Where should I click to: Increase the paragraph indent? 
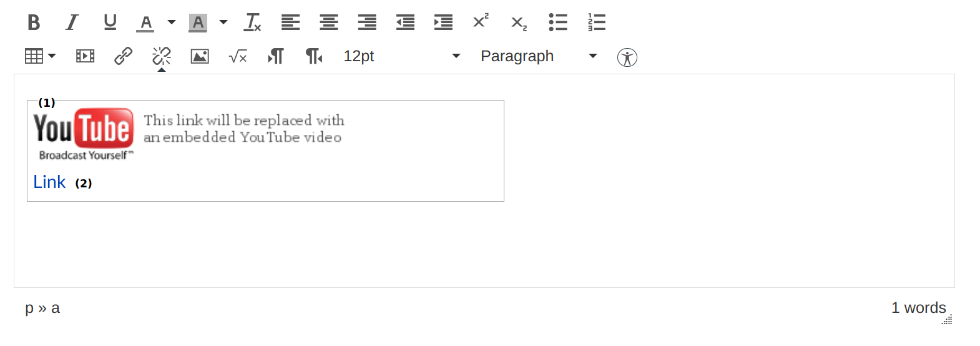point(443,22)
